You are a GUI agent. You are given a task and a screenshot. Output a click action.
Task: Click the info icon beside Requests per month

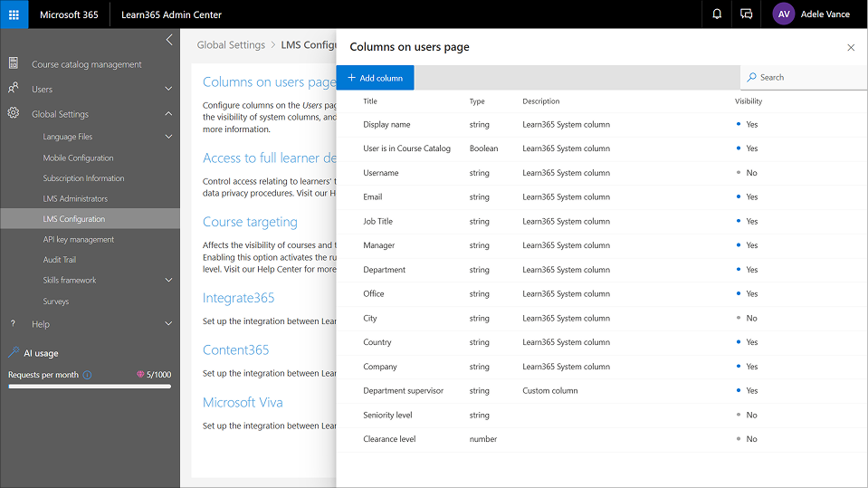coord(87,375)
